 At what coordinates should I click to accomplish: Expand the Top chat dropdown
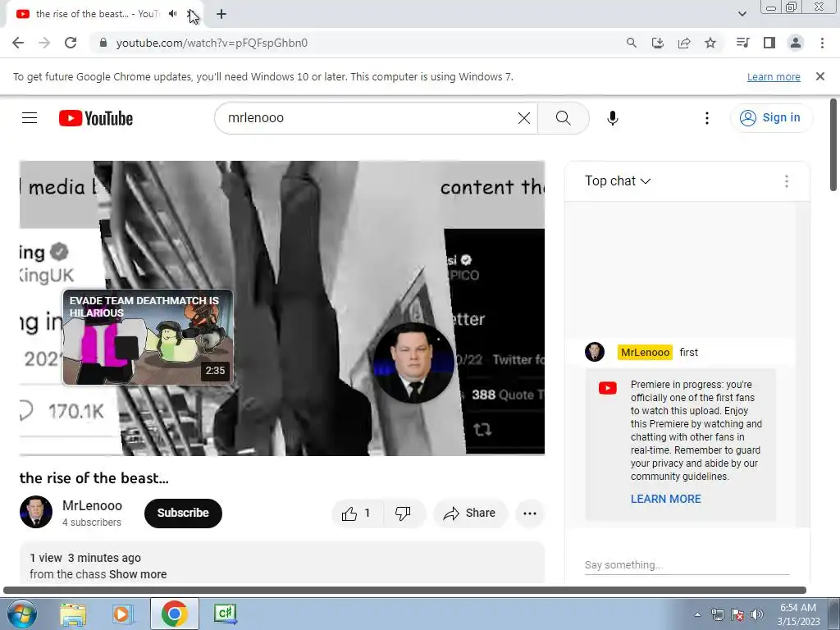tap(618, 181)
